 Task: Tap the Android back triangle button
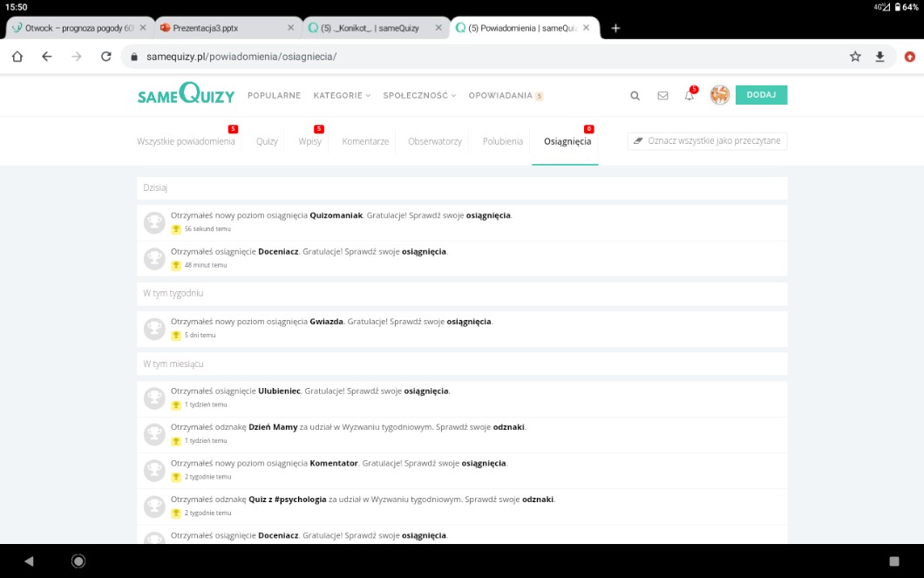point(29,561)
